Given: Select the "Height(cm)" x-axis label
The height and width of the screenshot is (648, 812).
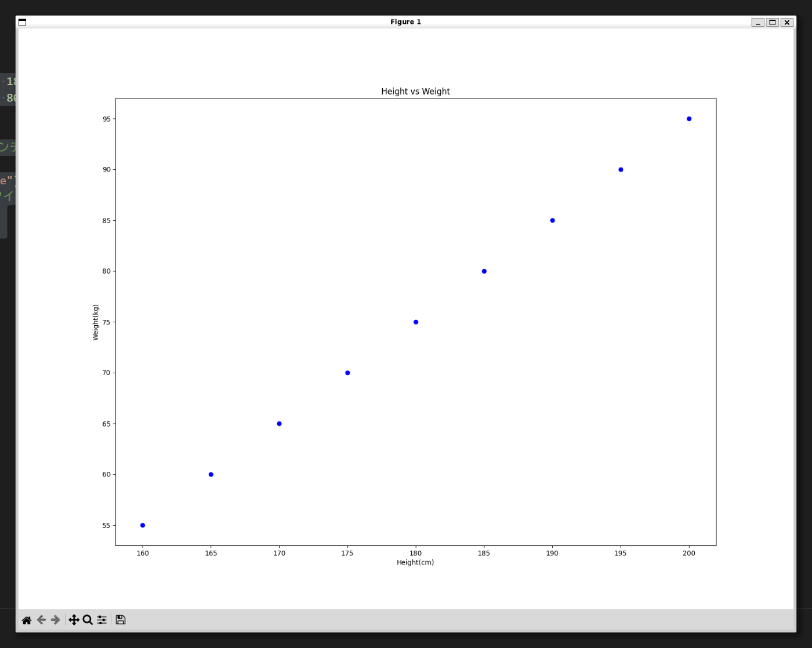Looking at the screenshot, I should pos(415,562).
